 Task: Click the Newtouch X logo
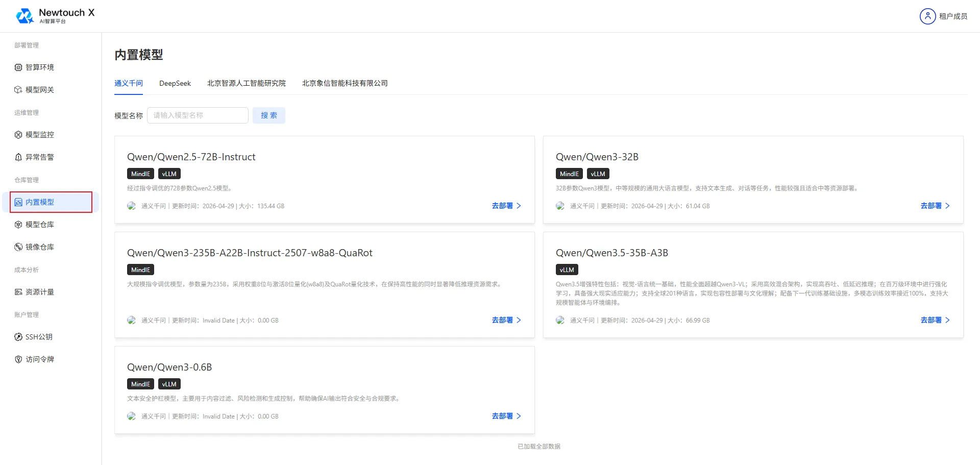(55, 16)
